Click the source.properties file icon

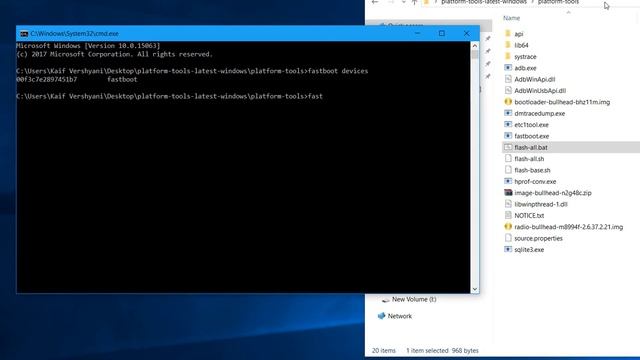pyautogui.click(x=508, y=238)
